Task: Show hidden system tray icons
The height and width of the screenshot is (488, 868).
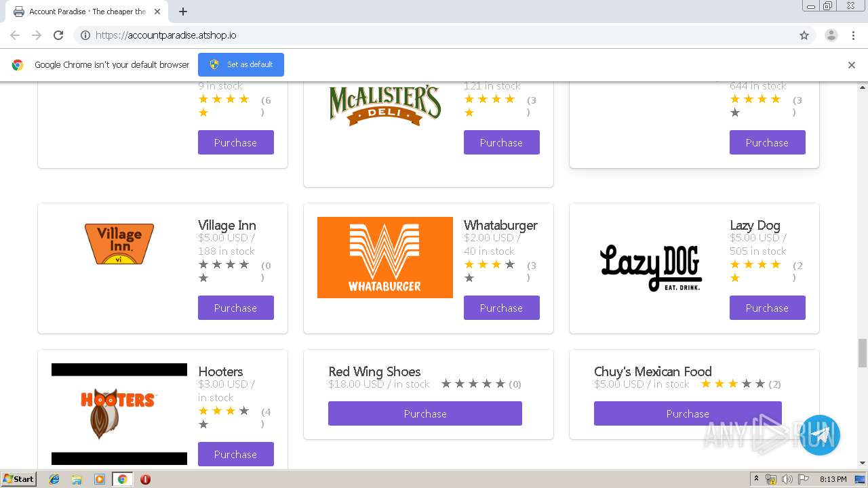Action: [x=756, y=479]
